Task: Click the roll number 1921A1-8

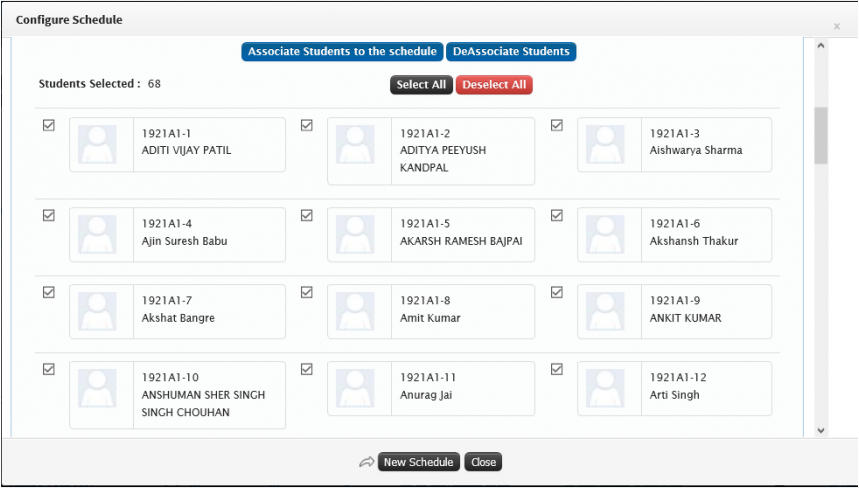Action: tap(425, 301)
